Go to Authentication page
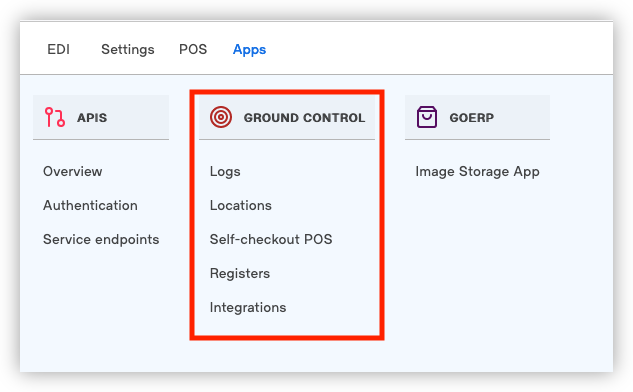The image size is (633, 392). [90, 205]
